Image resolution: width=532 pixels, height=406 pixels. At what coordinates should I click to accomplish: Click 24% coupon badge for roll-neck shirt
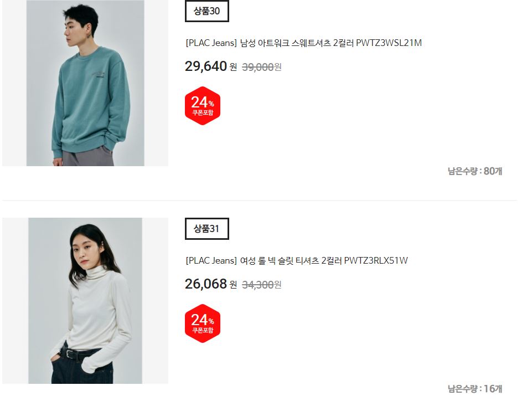[x=203, y=323]
